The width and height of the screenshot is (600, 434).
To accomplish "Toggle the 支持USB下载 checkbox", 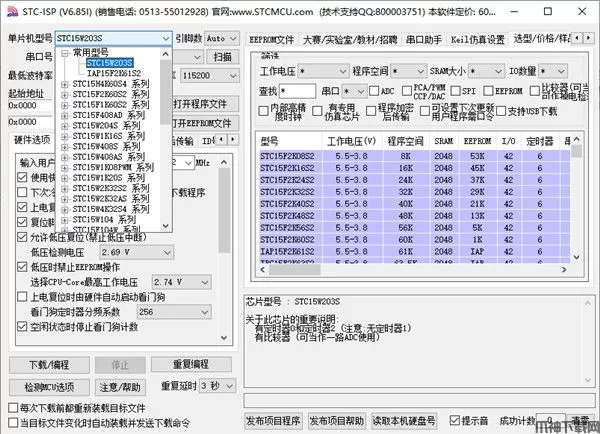I will tap(501, 111).
